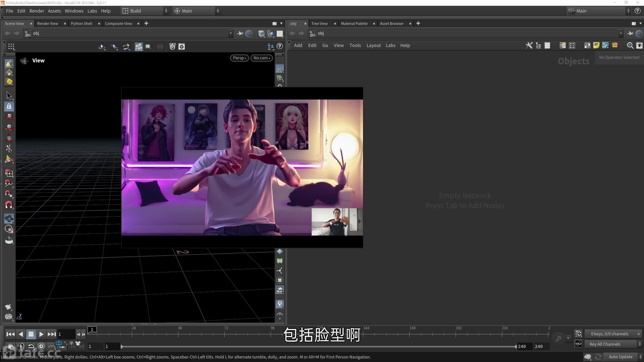Open the Render menu
This screenshot has width=644, height=362.
coord(36,11)
